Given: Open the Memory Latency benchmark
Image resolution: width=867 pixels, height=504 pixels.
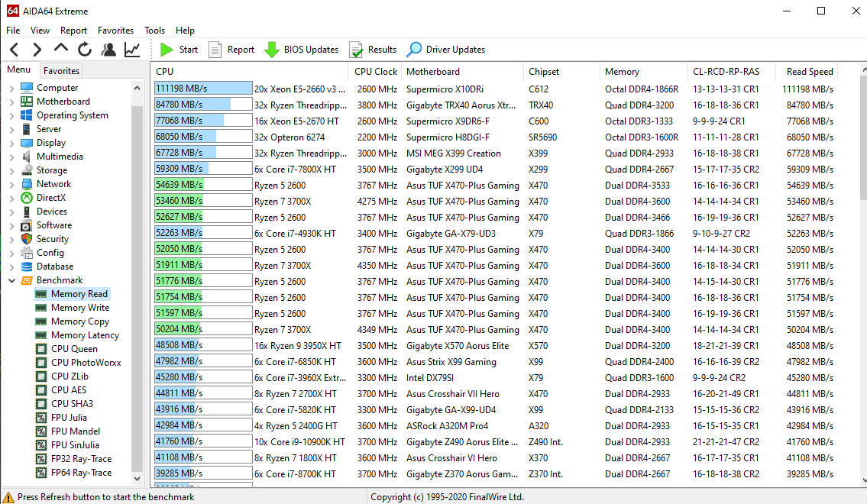Looking at the screenshot, I should (x=85, y=335).
